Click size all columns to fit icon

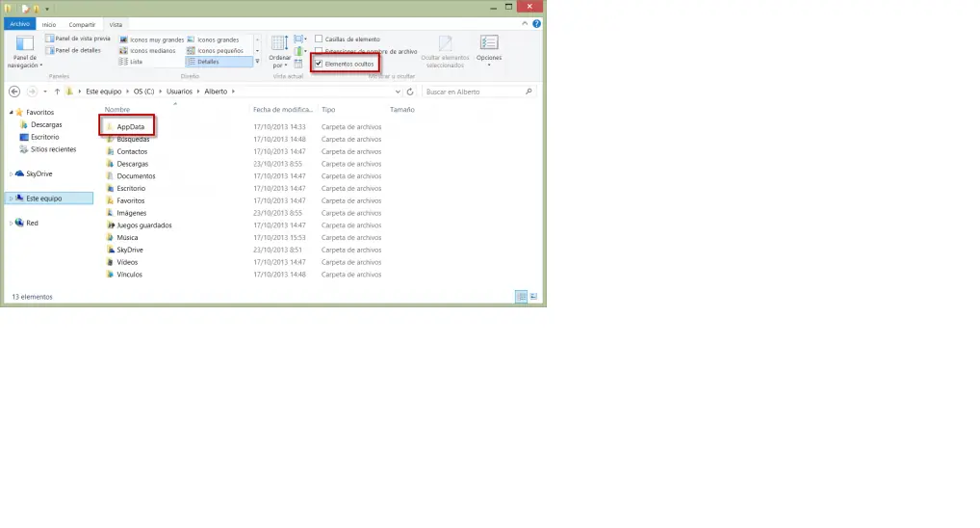298,64
